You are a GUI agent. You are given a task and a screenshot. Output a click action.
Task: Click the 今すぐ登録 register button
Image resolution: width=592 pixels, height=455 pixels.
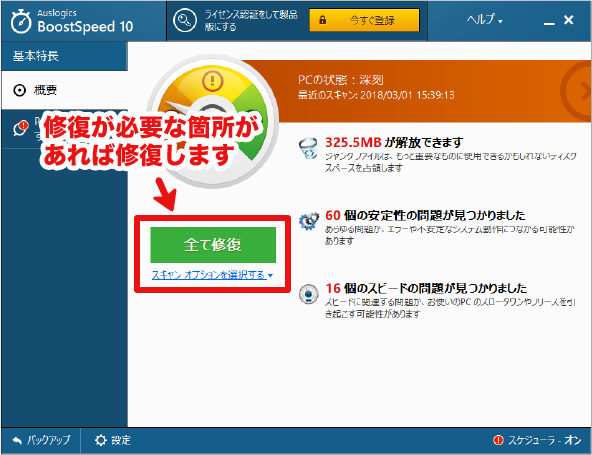(364, 20)
